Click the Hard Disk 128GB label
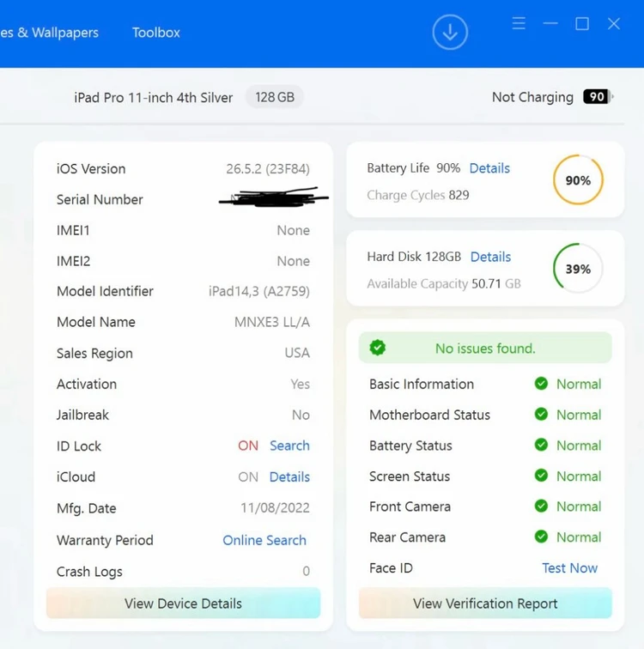Image resolution: width=644 pixels, height=649 pixels. pos(414,257)
